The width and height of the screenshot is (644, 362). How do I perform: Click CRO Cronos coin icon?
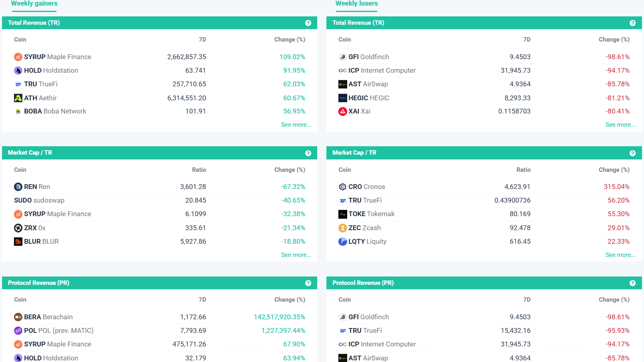342,187
